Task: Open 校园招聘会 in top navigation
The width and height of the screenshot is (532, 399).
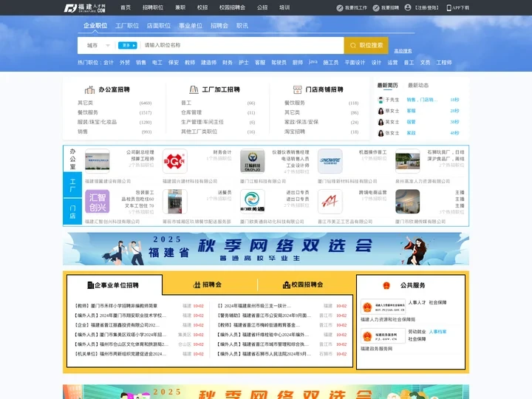Action: 232,7
